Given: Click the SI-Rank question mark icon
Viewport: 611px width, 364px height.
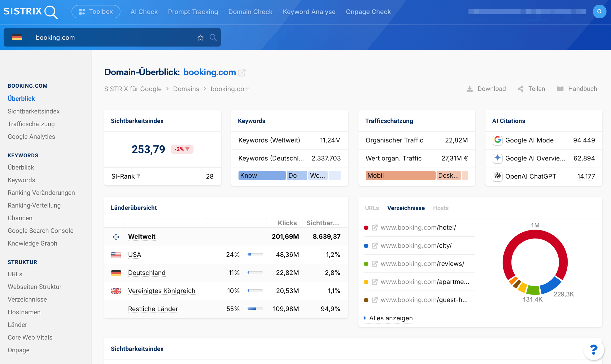Looking at the screenshot, I should (138, 176).
